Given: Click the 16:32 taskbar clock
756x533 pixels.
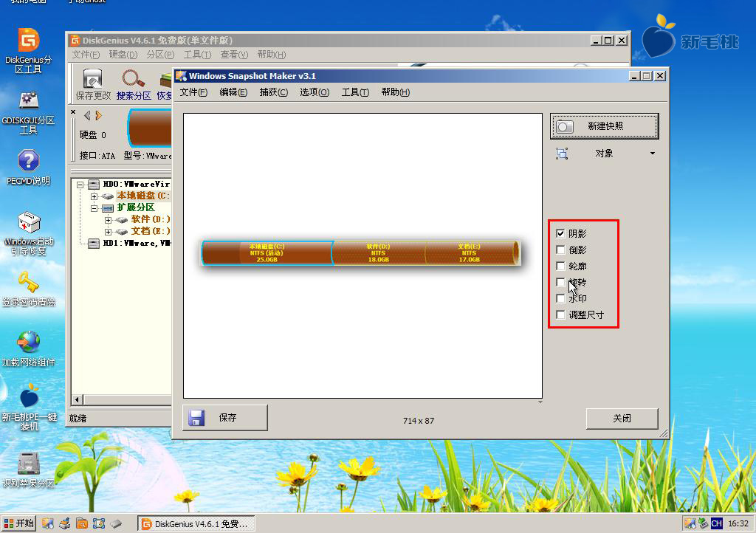Looking at the screenshot, I should (x=738, y=523).
